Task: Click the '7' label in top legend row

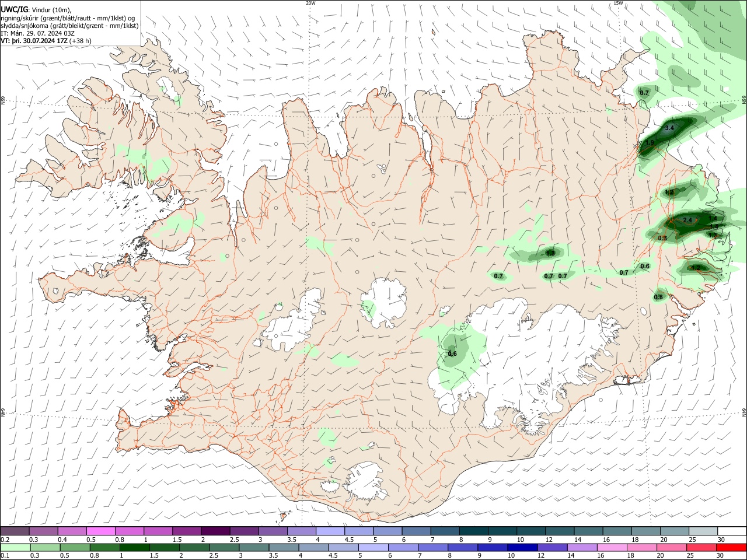Action: pos(432,540)
